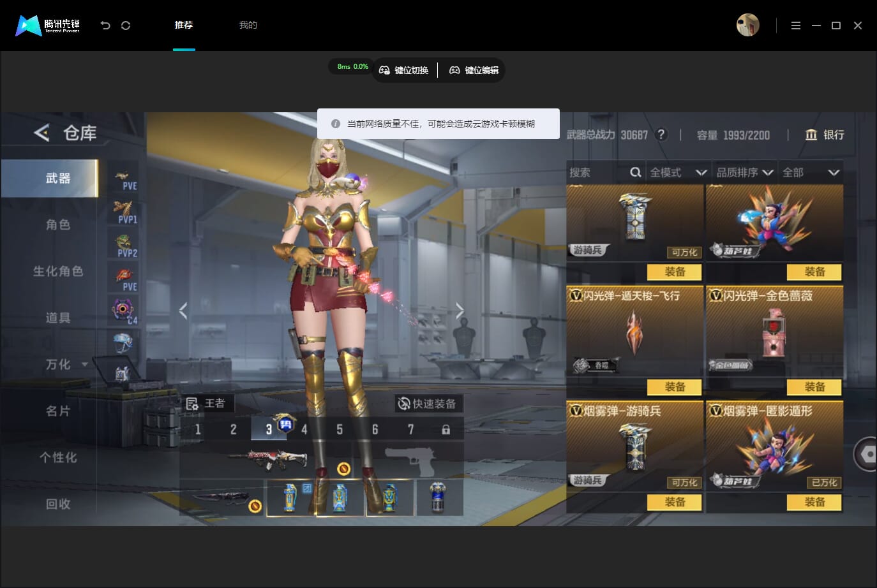Switch to loadout slot 3
Viewport: 877px width, 588px height.
[x=269, y=429]
